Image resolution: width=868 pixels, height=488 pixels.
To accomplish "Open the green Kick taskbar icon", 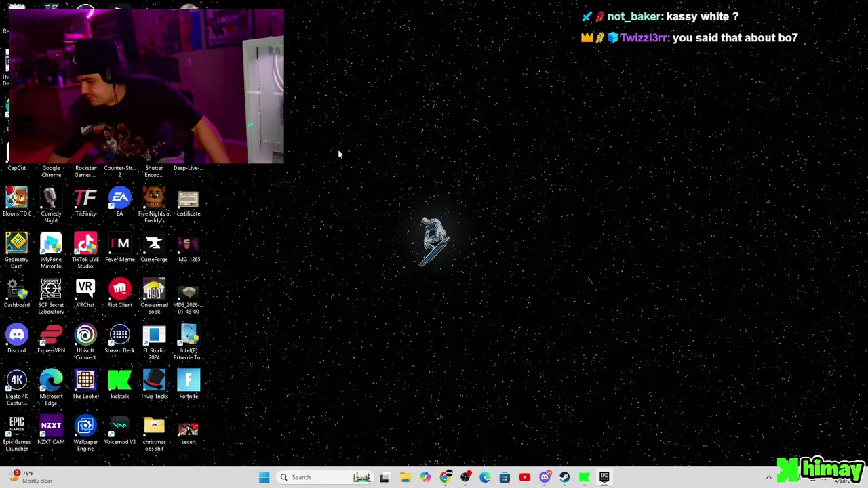I will [x=584, y=477].
